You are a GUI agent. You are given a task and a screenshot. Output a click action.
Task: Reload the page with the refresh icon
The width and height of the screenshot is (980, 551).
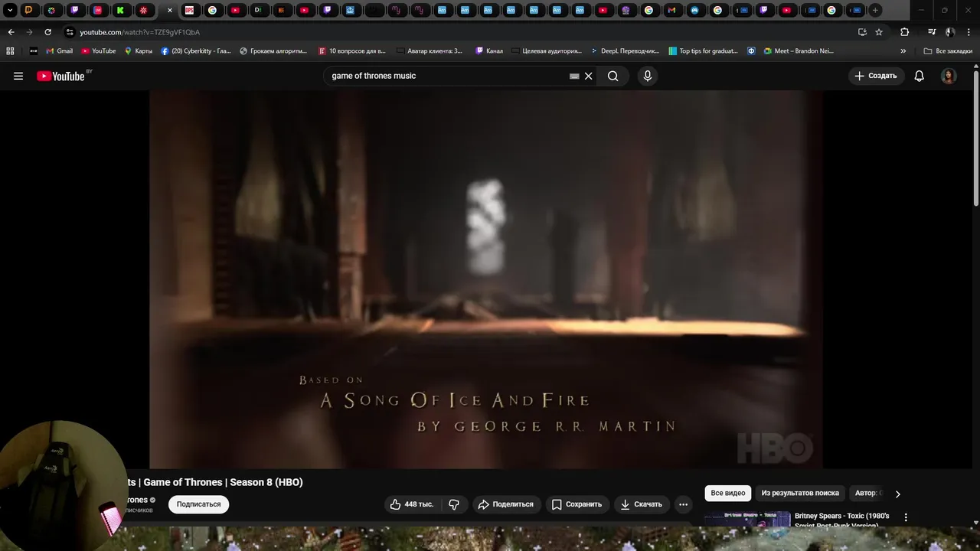point(47,32)
